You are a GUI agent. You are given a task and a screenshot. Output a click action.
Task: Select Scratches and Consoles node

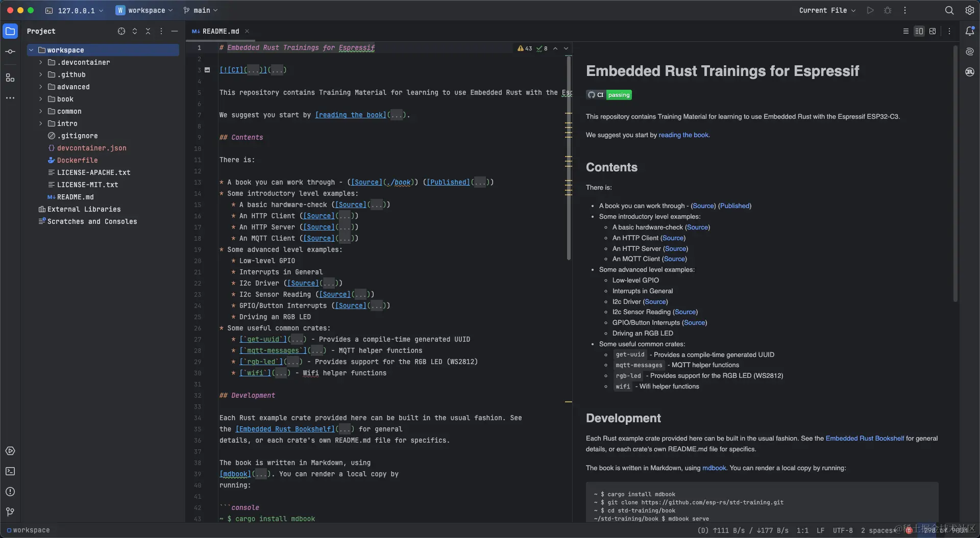[x=92, y=221]
